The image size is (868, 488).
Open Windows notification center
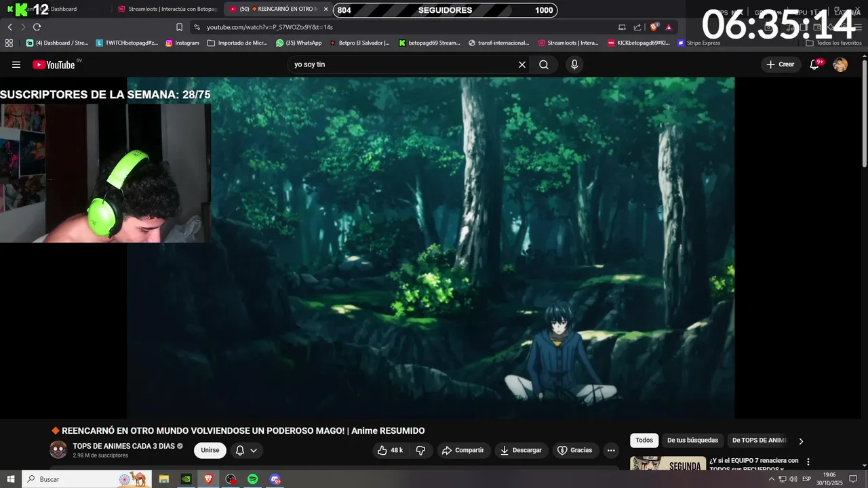pos(853,479)
